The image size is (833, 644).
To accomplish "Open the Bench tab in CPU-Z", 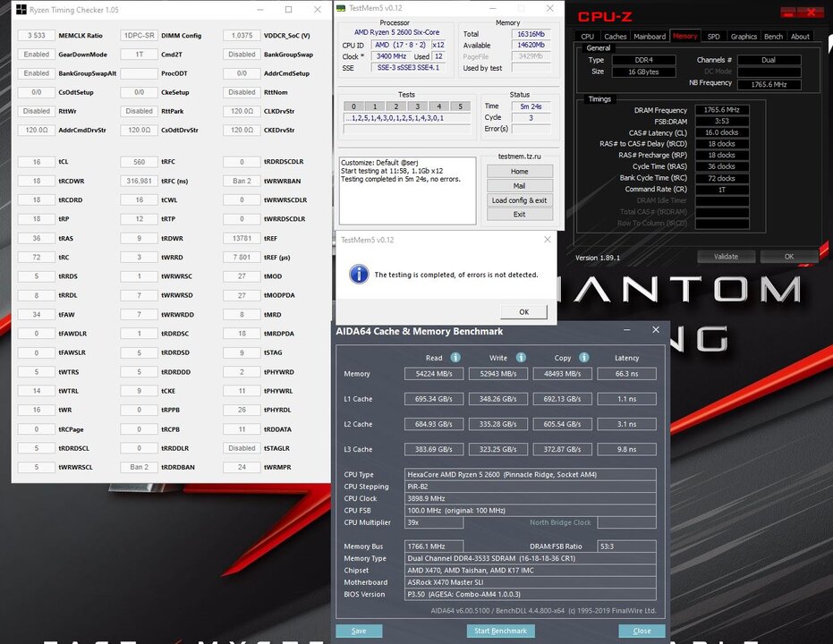I will point(773,36).
